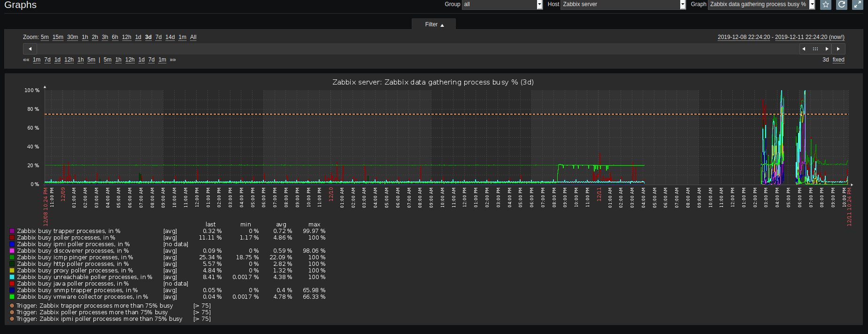Click the Zabbix busy poller processes legend entry
This screenshot has width=868, height=334.
tap(66, 238)
